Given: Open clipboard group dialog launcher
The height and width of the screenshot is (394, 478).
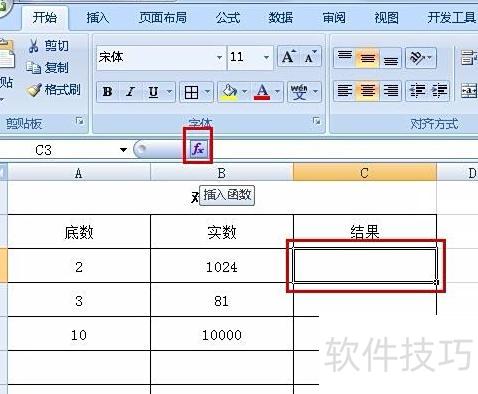Looking at the screenshot, I should pos(79,121).
